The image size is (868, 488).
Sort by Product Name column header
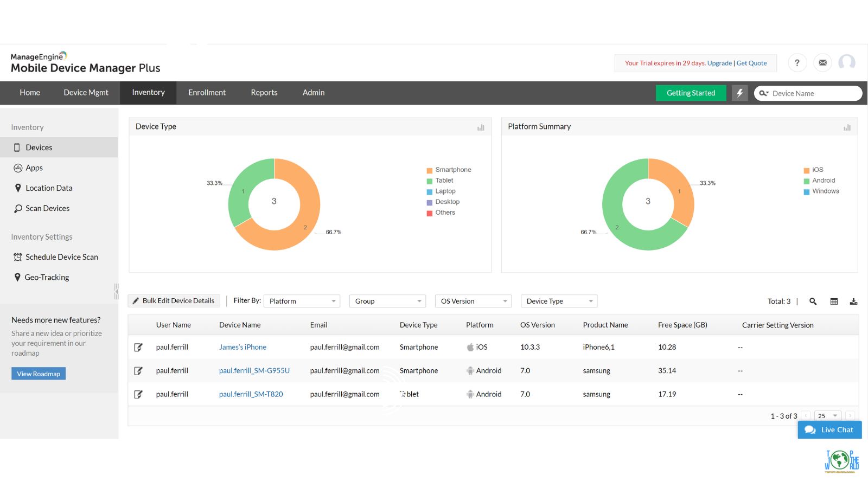coord(605,325)
